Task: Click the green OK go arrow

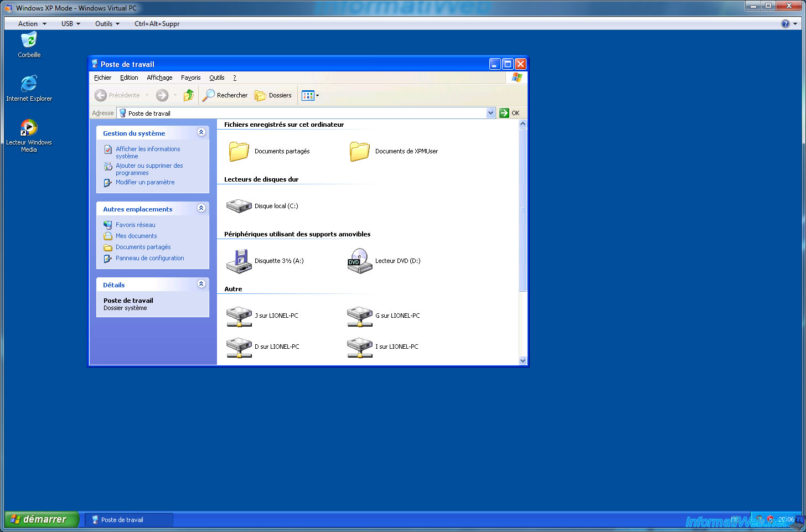Action: 504,113
